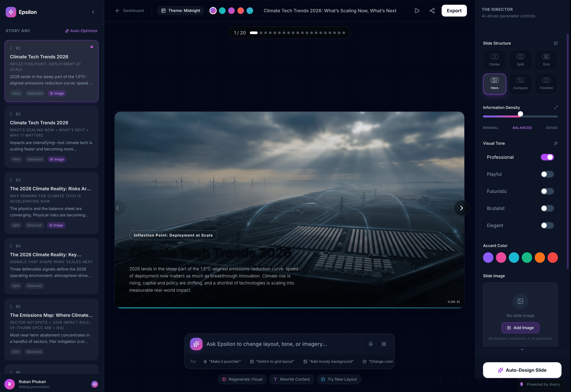Image resolution: width=571 pixels, height=392 pixels.
Task: Select the Timeline slide structure icon
Action: tap(546, 84)
